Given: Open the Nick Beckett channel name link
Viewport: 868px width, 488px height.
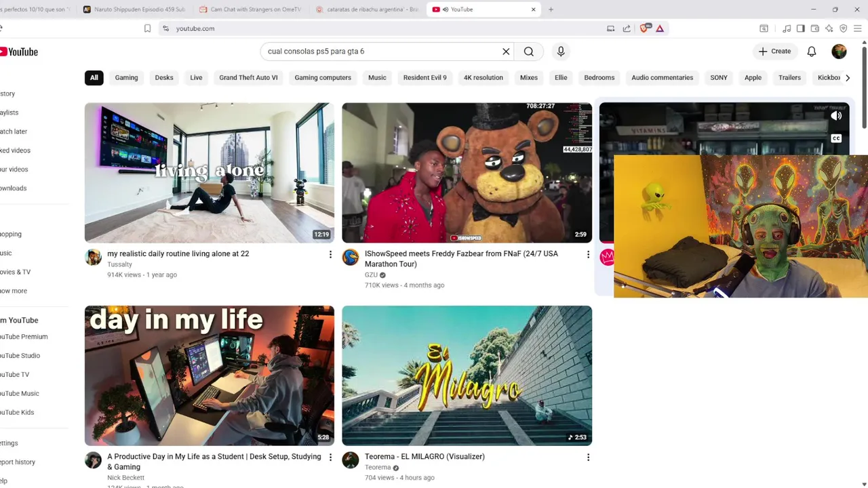Looking at the screenshot, I should click(x=125, y=478).
